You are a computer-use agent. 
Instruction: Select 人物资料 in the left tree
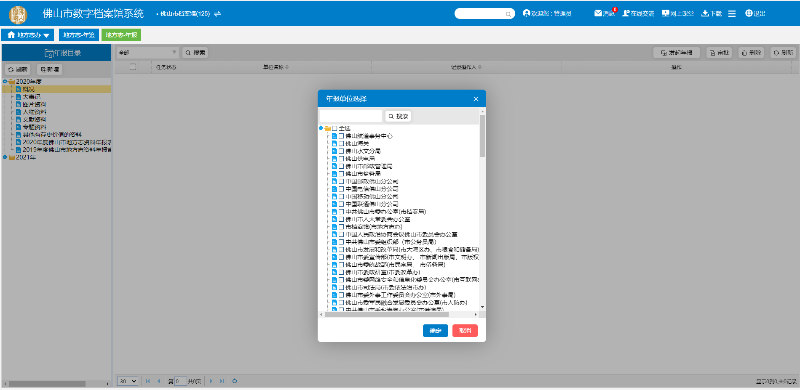coord(35,111)
